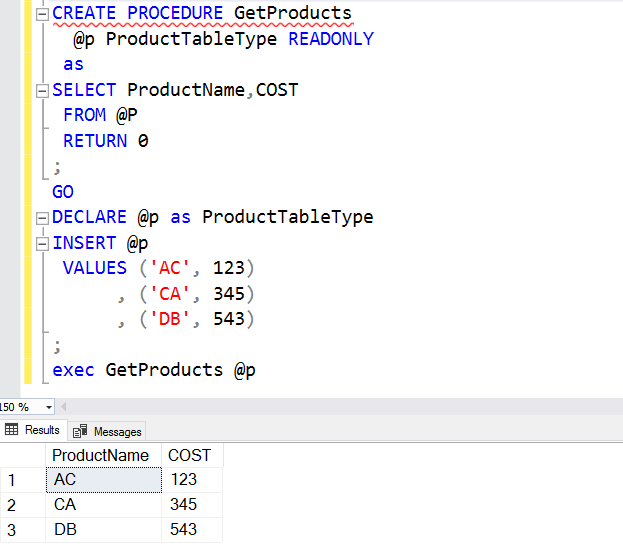Click the DB product name cell
The image size is (623, 546).
(x=103, y=530)
